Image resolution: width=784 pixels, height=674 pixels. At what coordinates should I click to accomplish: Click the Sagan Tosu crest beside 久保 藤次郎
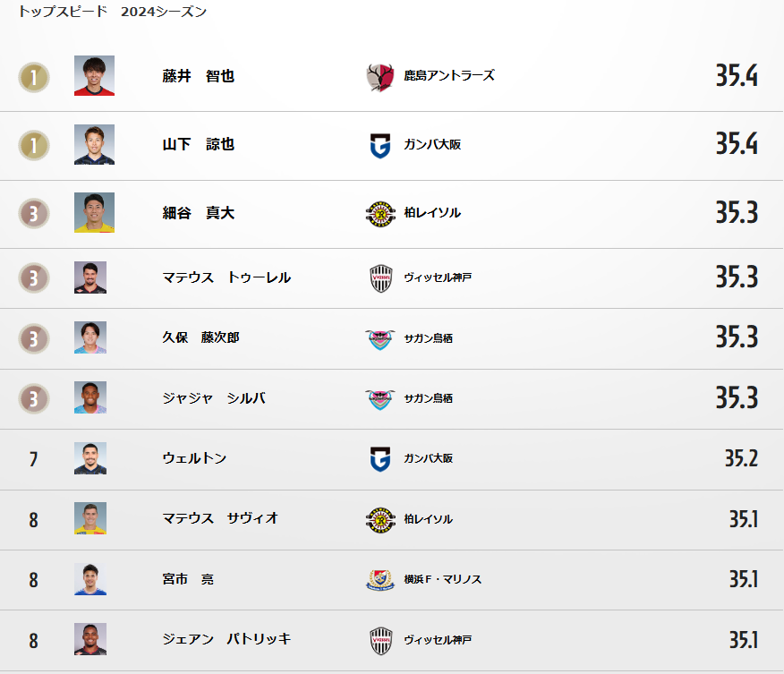pos(380,339)
